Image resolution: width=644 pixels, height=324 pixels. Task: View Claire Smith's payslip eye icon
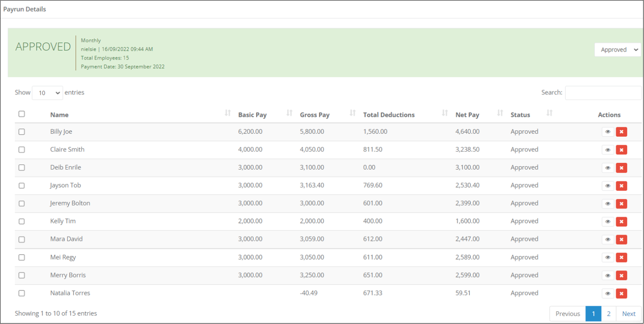(x=608, y=150)
